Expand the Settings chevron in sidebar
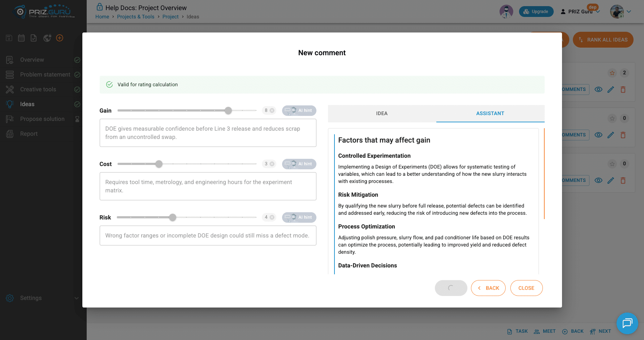The image size is (644, 340). (77, 298)
